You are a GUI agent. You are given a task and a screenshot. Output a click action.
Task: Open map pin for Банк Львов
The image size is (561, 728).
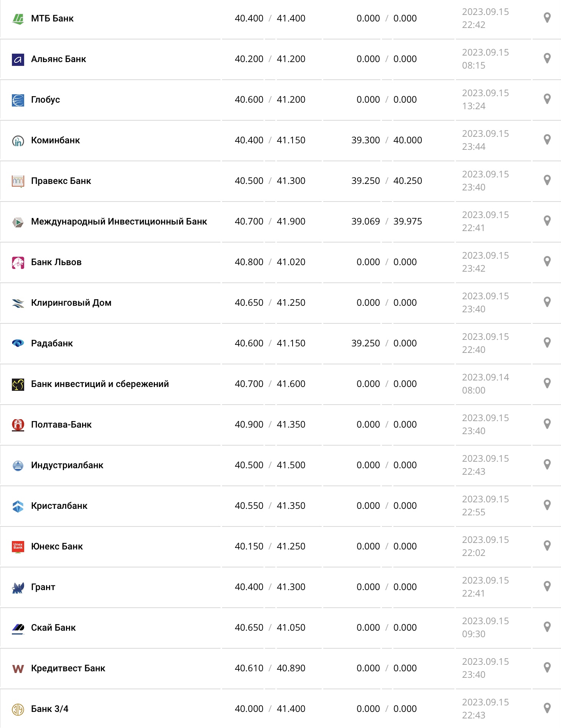(x=547, y=261)
